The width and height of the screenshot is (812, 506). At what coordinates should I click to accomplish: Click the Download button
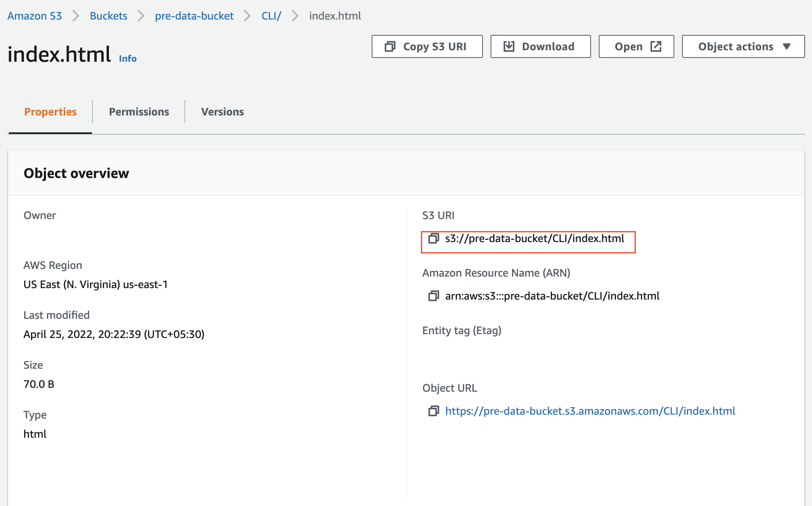click(x=540, y=46)
